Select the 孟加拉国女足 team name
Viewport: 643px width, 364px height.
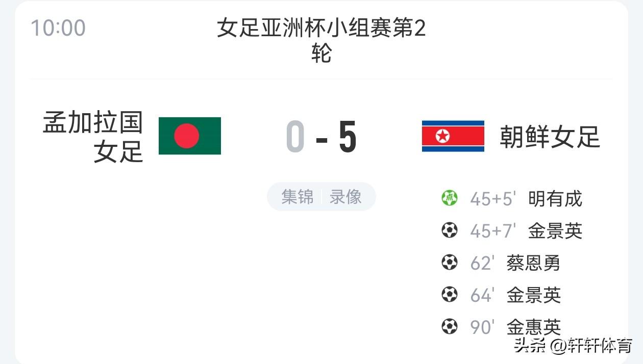tap(93, 137)
